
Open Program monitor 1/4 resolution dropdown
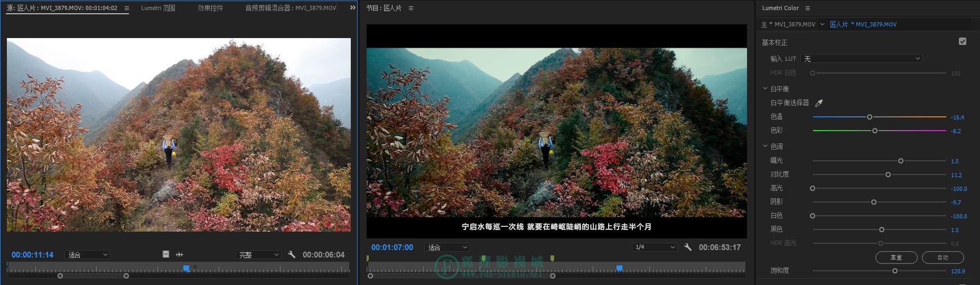click(x=655, y=247)
